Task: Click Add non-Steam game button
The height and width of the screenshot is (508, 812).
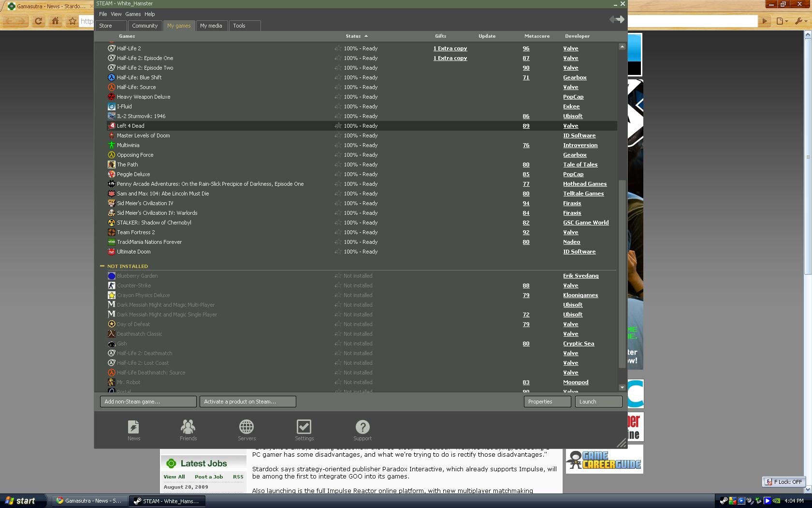Action: tap(148, 402)
